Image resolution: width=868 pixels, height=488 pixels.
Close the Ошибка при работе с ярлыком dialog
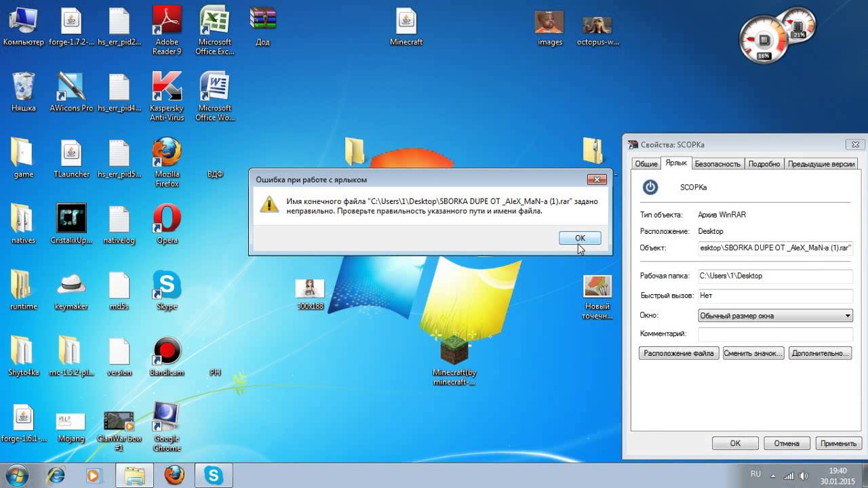click(597, 180)
